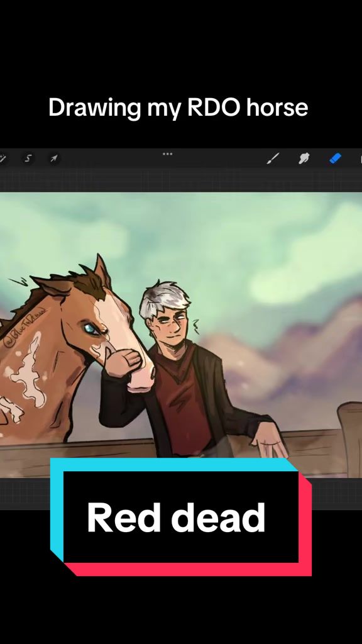Click the 'Drawing my RDO horse' caption
Viewport: 362px width, 644px height.
click(x=178, y=108)
